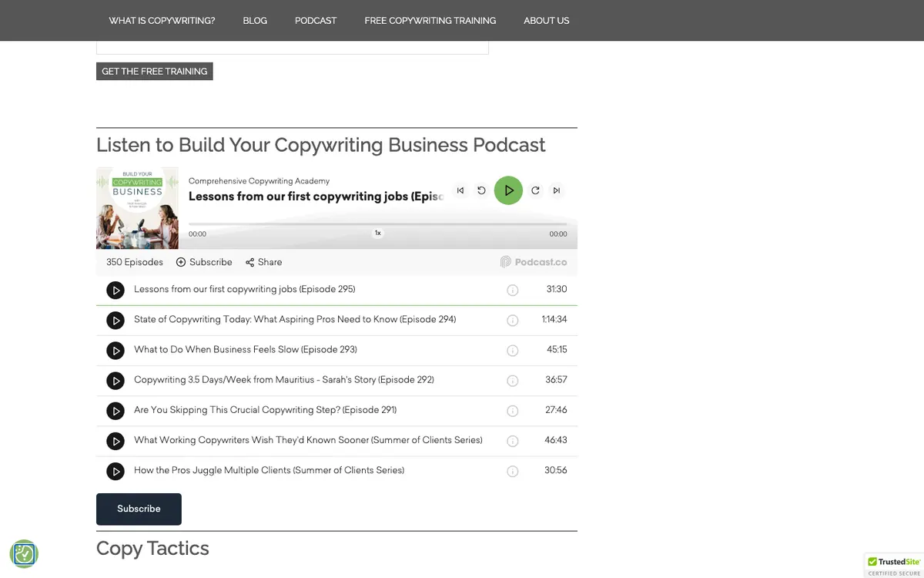This screenshot has width=924, height=578.
Task: Click Comprehensive Copywriting Academy label
Action: tap(259, 181)
